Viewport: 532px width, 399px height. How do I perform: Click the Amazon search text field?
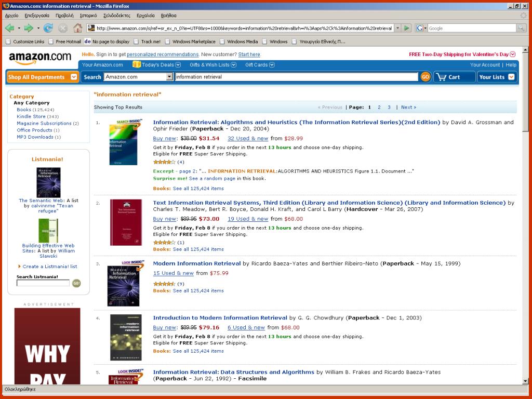296,77
